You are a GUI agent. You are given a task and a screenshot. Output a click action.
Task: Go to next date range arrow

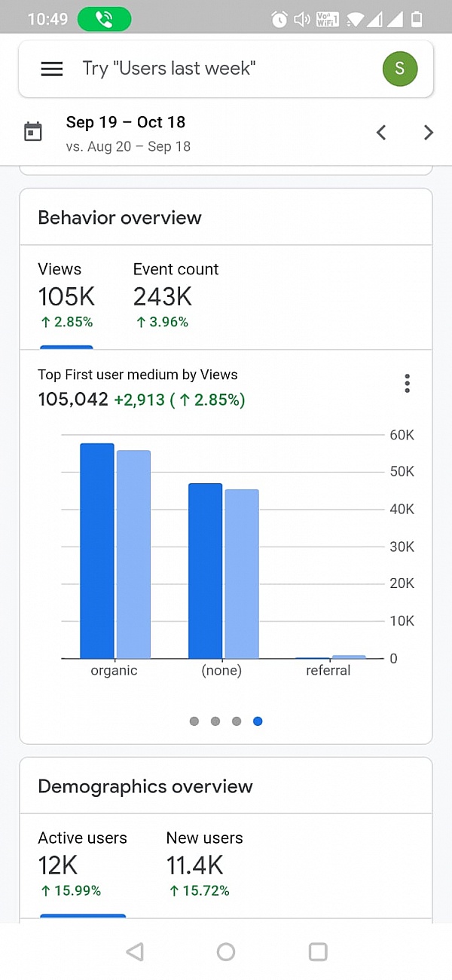[428, 133]
